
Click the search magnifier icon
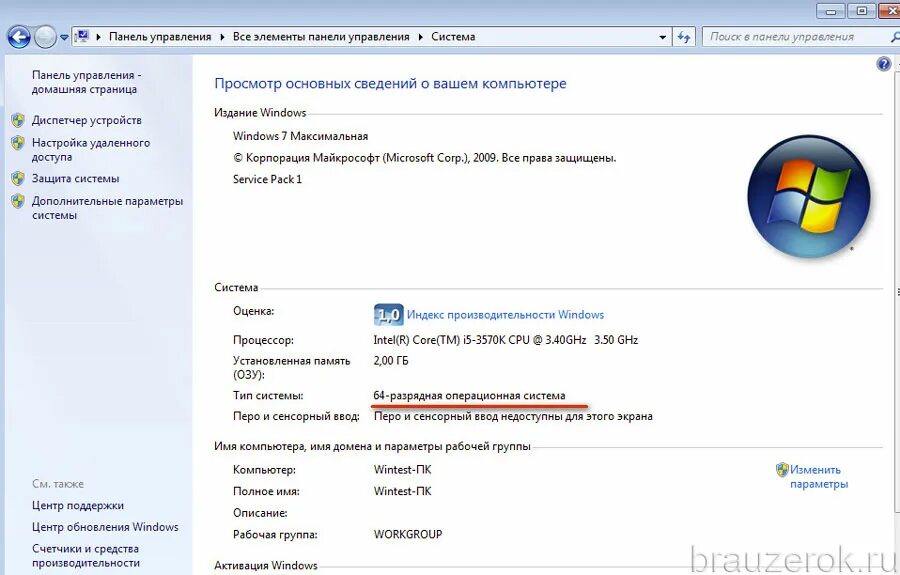pyautogui.click(x=895, y=37)
